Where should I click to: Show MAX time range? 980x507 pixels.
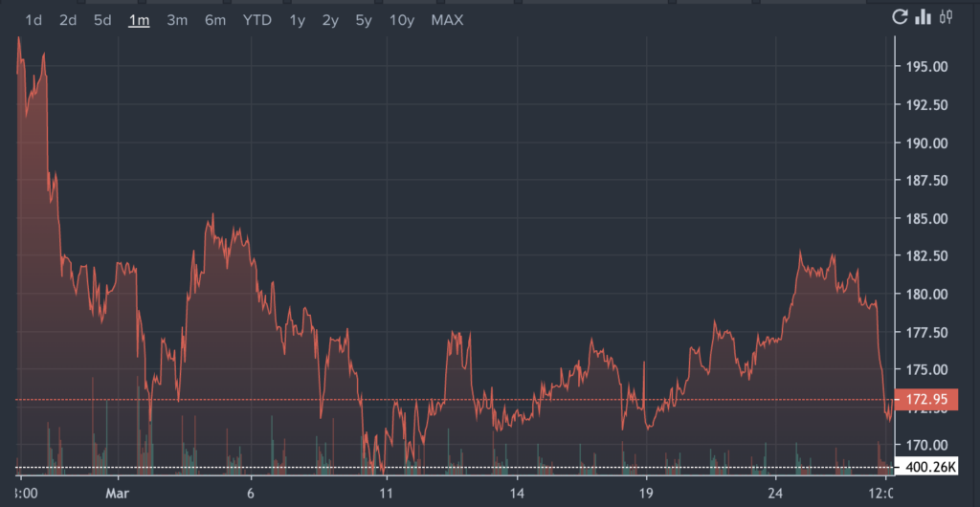coord(447,20)
